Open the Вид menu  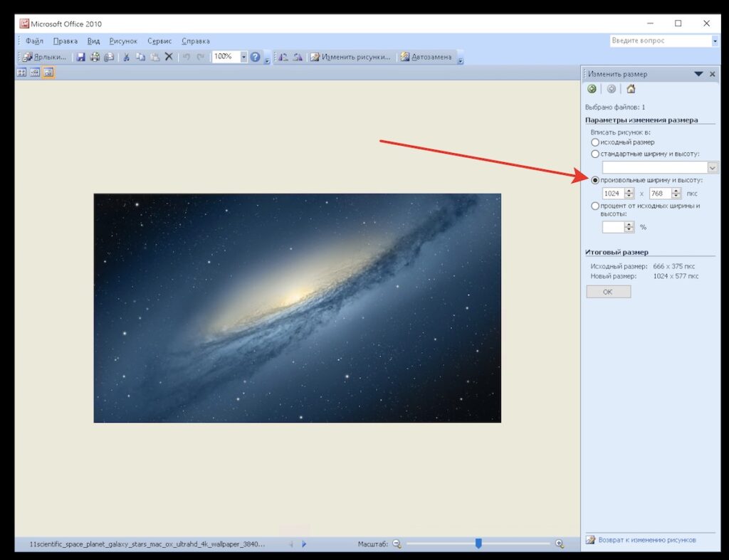tap(93, 41)
